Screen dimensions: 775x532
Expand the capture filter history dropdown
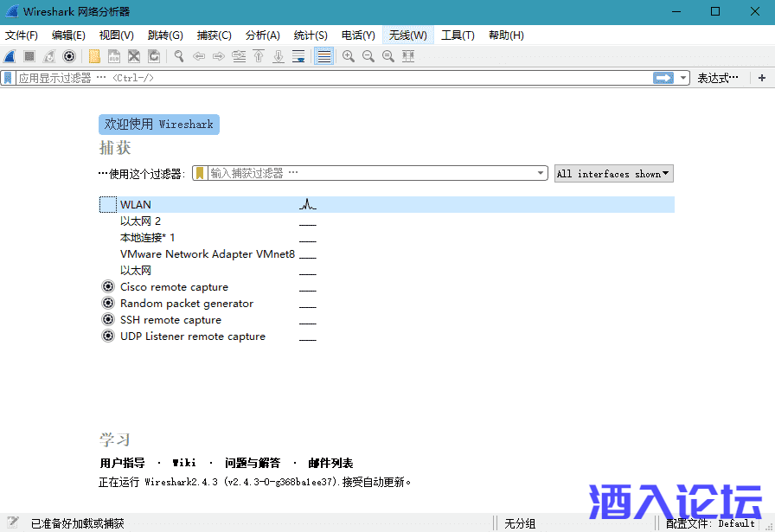pyautogui.click(x=541, y=173)
